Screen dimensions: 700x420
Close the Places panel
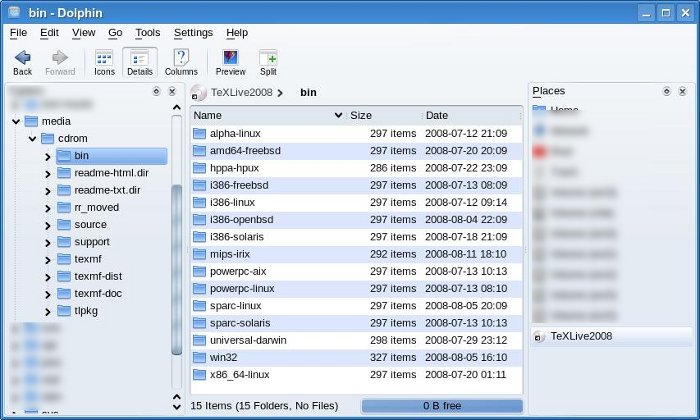(682, 91)
